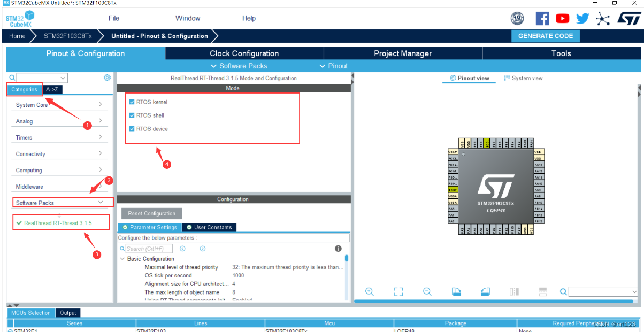Click the 10th anniversary badge icon

[517, 18]
